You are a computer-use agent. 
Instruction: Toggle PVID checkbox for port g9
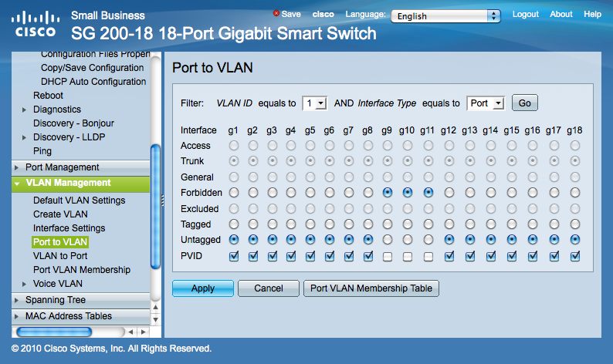pos(388,257)
